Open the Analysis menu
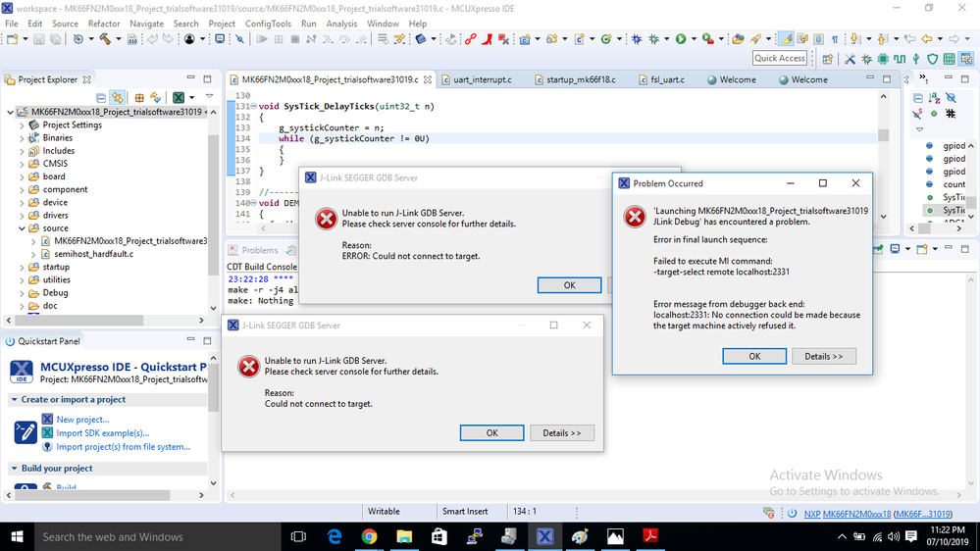This screenshot has height=551, width=980. click(341, 24)
